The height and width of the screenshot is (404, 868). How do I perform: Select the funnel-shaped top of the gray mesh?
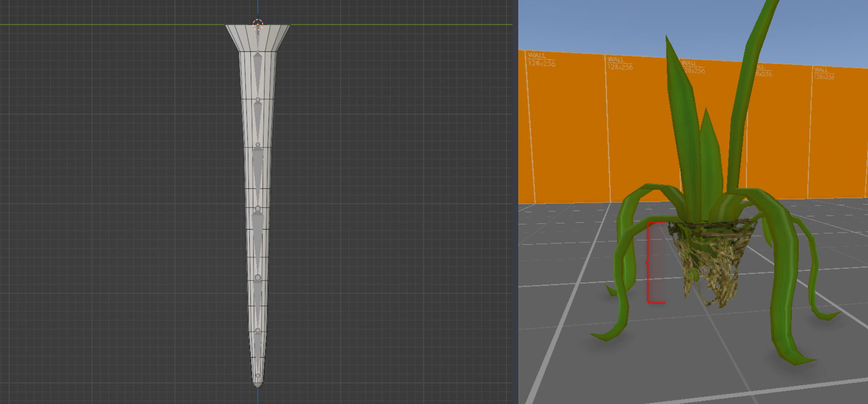[258, 38]
